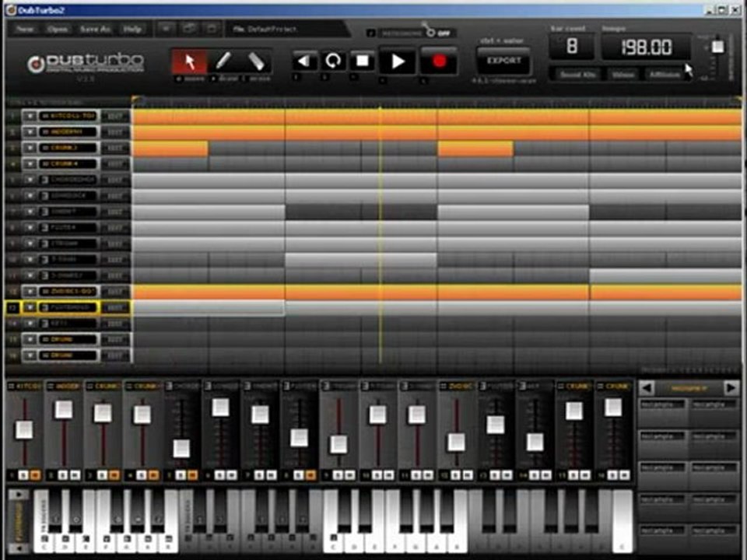Open instrument dropdown for track 7

click(30, 212)
